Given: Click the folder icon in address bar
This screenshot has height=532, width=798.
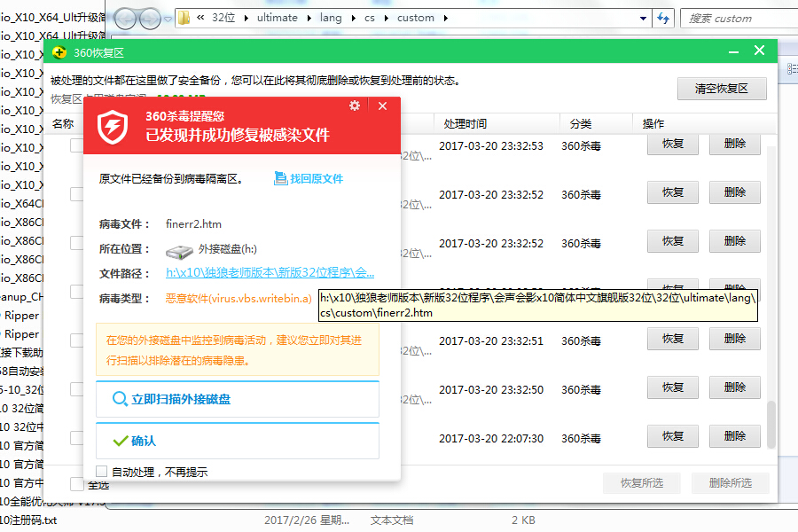Looking at the screenshot, I should [184, 18].
